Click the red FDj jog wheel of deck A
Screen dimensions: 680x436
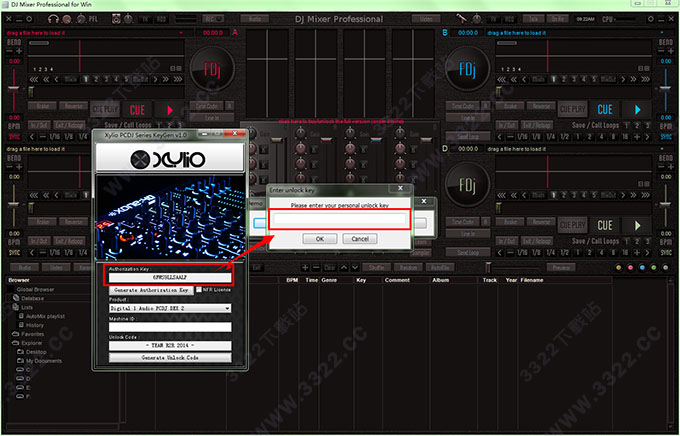(212, 69)
